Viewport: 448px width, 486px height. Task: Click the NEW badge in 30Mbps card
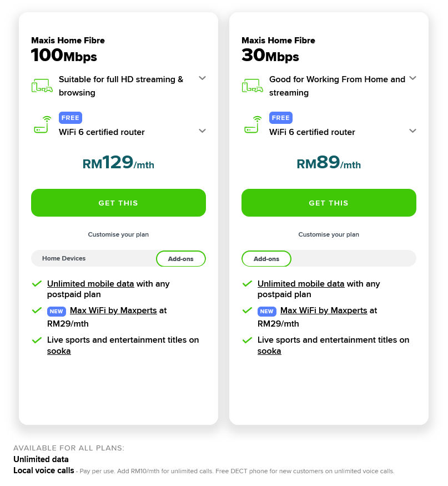[x=267, y=311]
